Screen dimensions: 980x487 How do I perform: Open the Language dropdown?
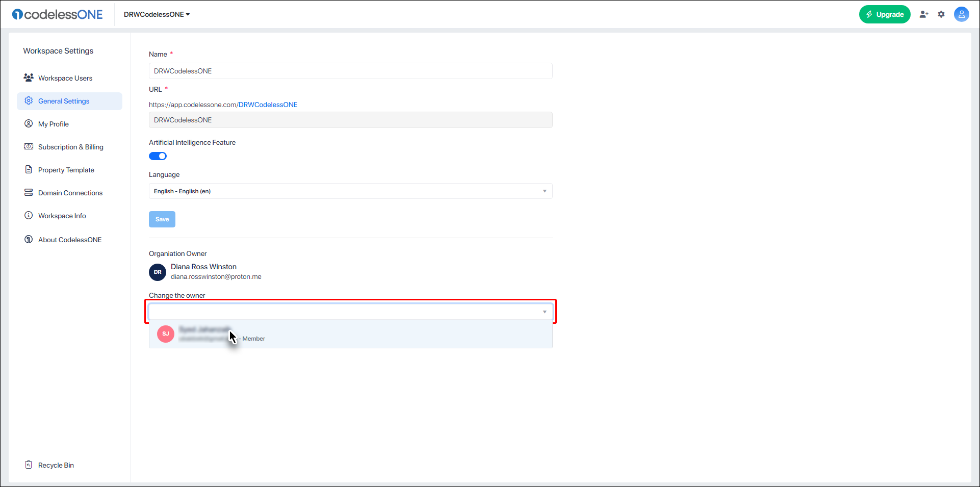pyautogui.click(x=350, y=191)
